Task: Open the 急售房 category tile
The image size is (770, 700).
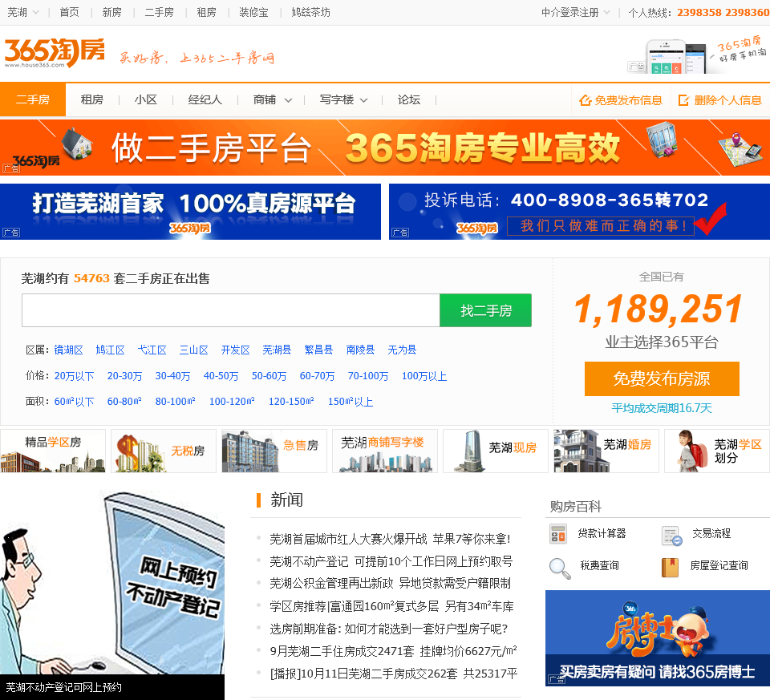Action: click(274, 451)
